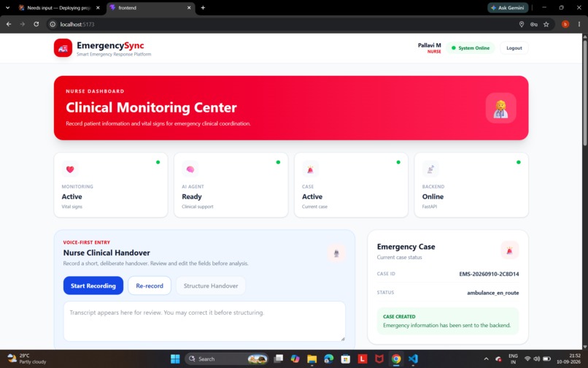The image size is (588, 368).
Task: Click the password key icon in address bar
Action: tap(533, 24)
